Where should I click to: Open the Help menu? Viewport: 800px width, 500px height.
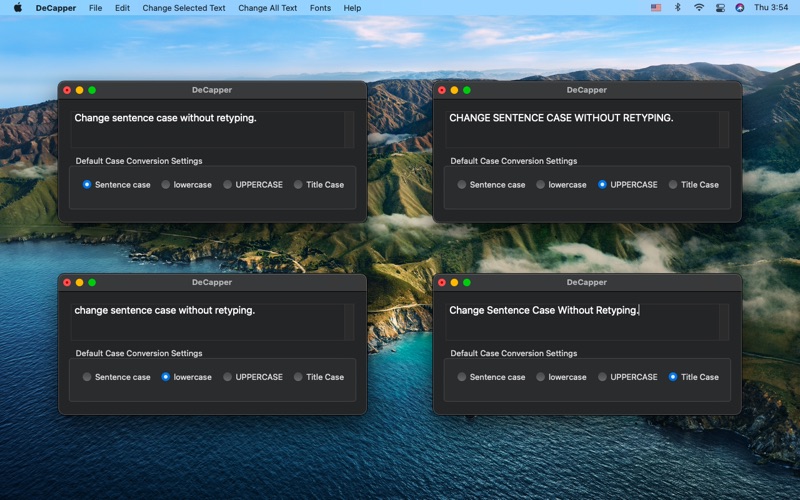tap(352, 8)
